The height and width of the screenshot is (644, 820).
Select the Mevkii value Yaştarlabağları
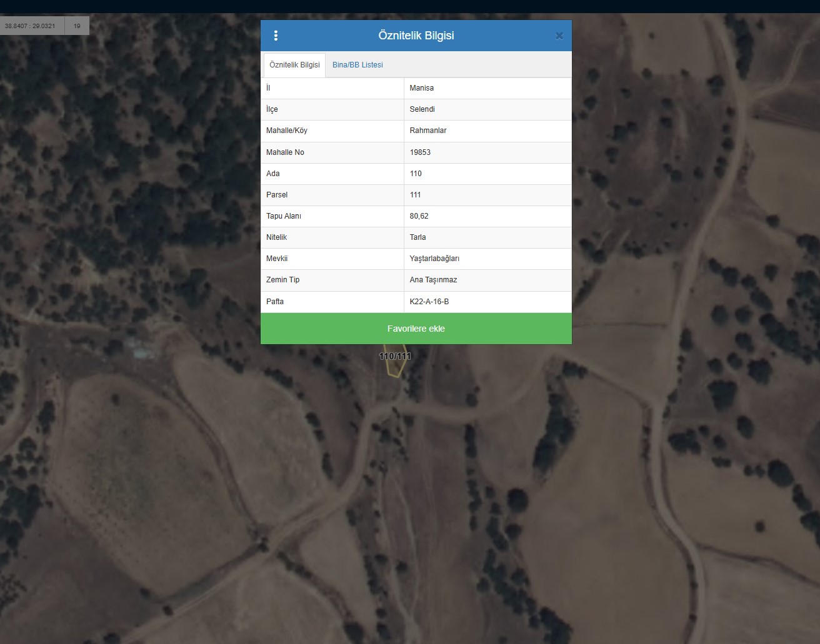point(434,259)
